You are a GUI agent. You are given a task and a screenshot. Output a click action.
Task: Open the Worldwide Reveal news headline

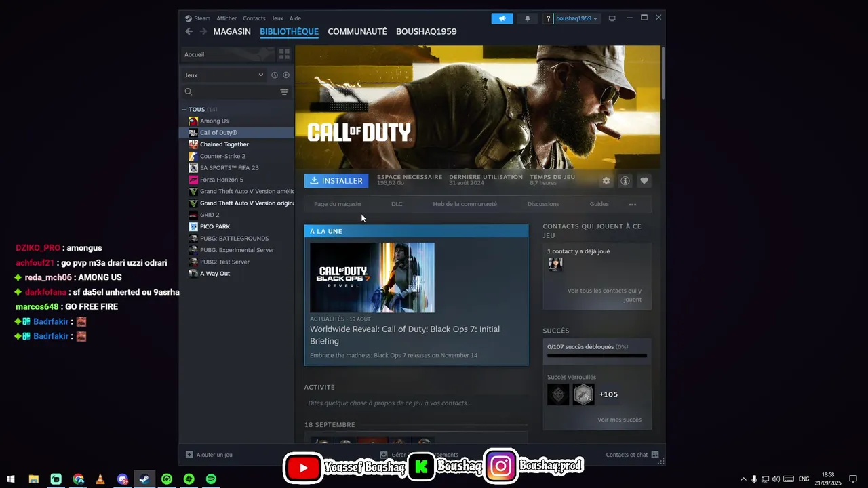(405, 335)
